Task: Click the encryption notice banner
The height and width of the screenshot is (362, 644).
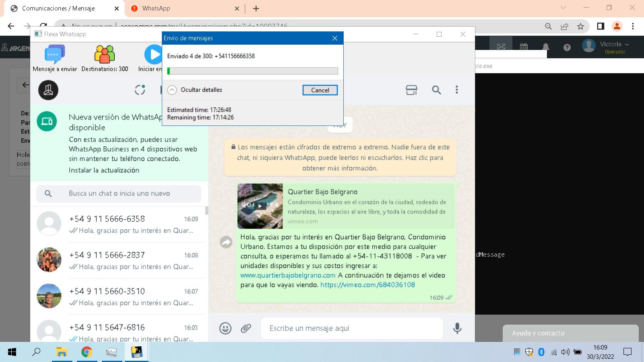Action: [x=340, y=158]
